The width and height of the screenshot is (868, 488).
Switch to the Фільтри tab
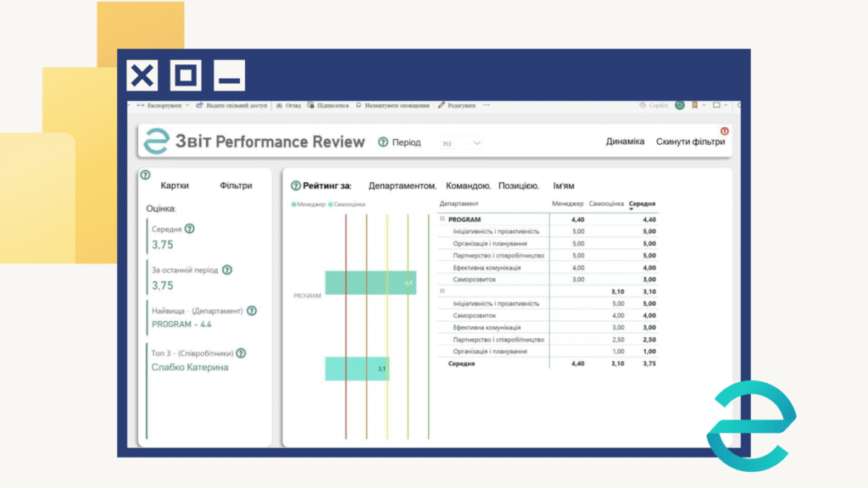[236, 186]
